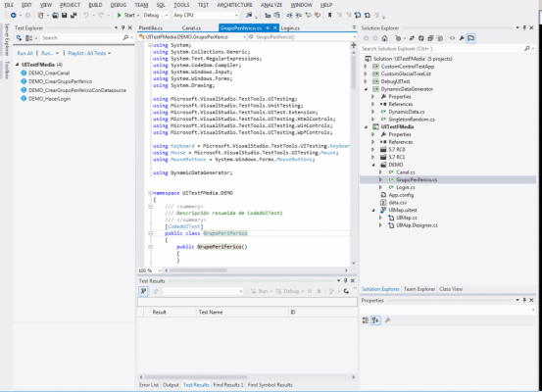Click Sync with Active Document icon
The height and width of the screenshot is (392, 542).
point(412,38)
